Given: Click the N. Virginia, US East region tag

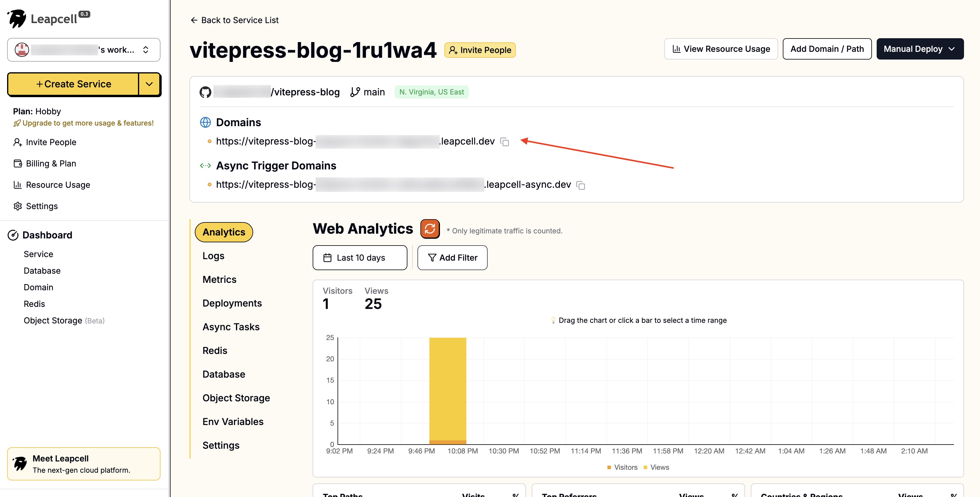Looking at the screenshot, I should 431,92.
